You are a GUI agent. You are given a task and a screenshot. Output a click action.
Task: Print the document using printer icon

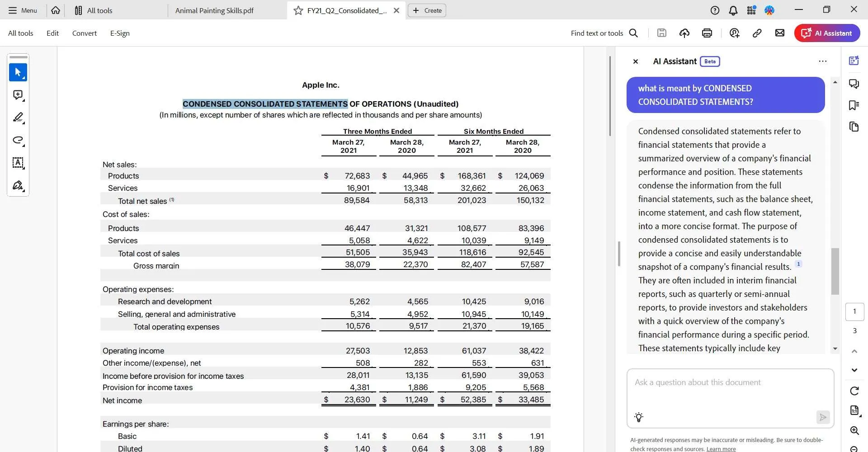707,33
